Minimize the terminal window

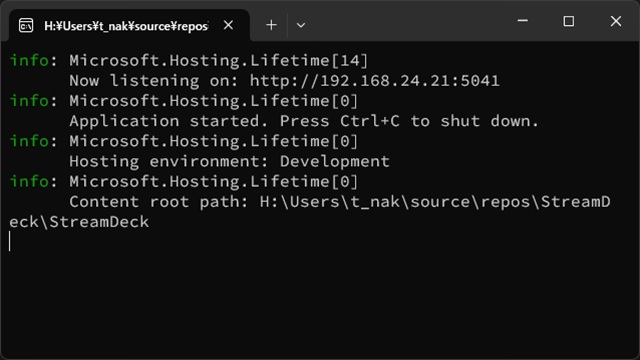click(522, 21)
